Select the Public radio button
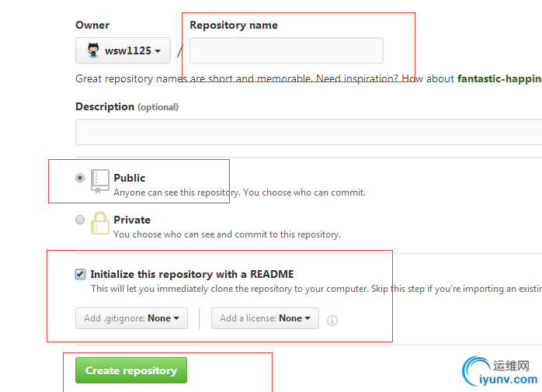This screenshot has width=542, height=392. click(80, 178)
